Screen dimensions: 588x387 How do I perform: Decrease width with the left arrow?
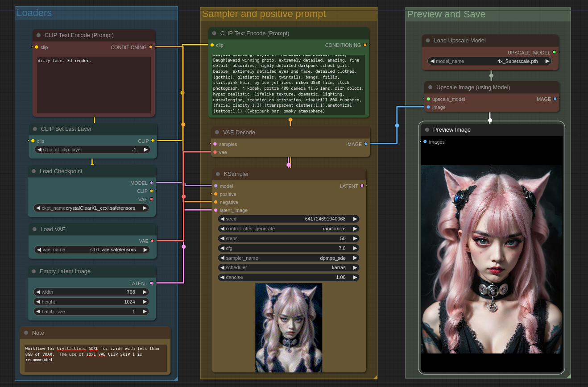[x=38, y=292]
